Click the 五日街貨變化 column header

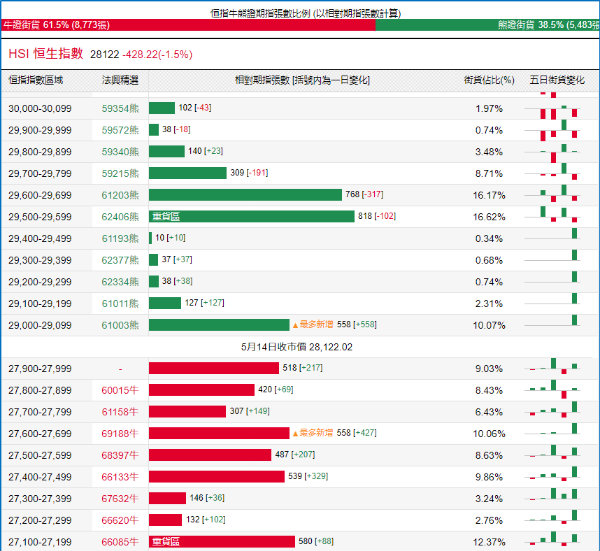(557, 80)
